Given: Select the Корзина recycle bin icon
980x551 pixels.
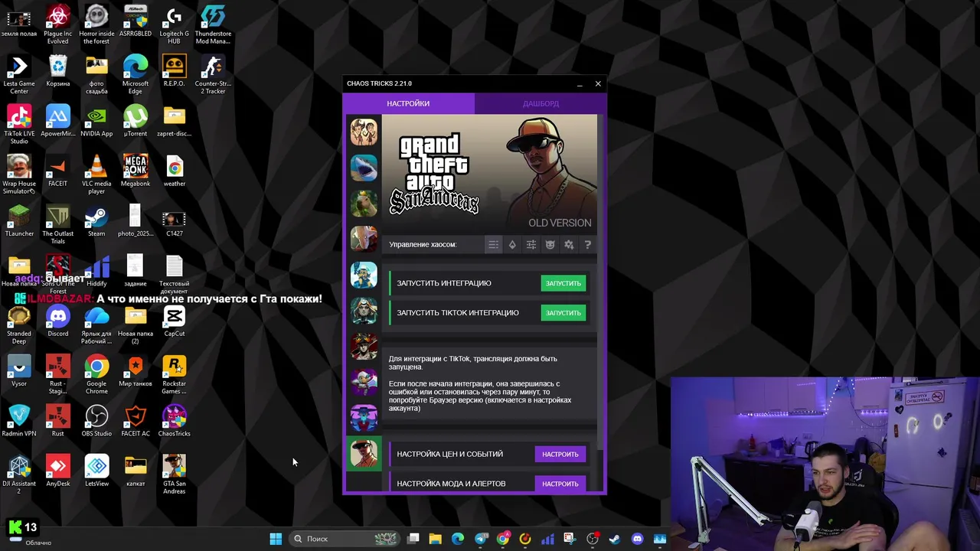Looking at the screenshot, I should 57,71.
